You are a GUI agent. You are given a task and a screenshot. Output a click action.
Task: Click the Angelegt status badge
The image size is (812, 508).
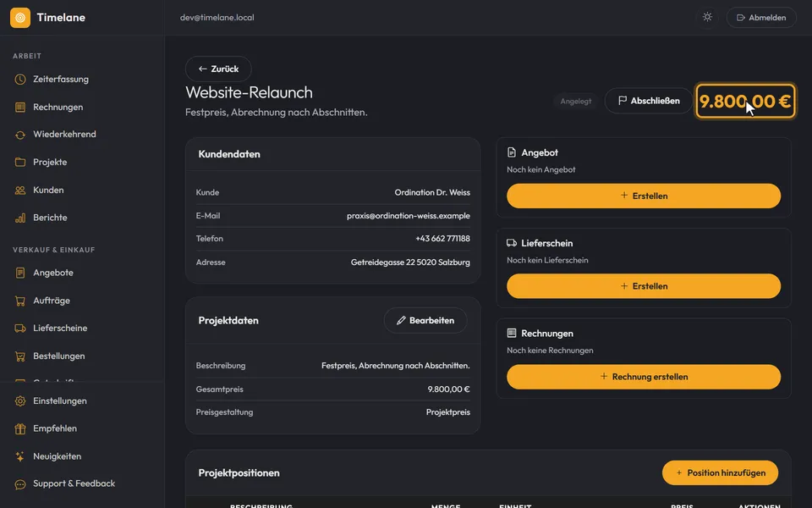pyautogui.click(x=576, y=101)
